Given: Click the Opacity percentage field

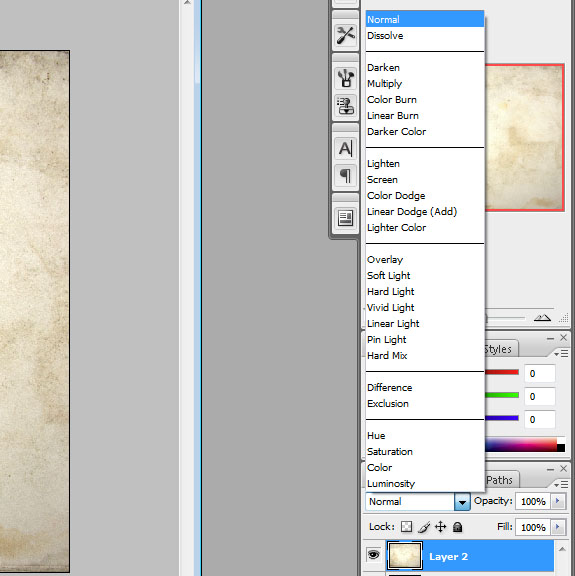Looking at the screenshot, I should [533, 501].
